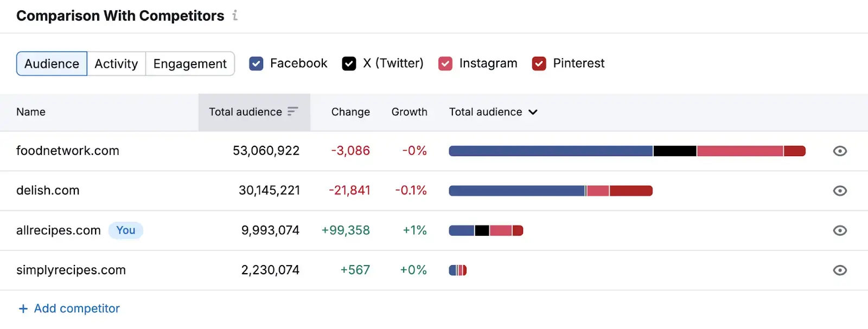Click the You badge beside allrecipes.com
The width and height of the screenshot is (868, 329).
point(126,230)
